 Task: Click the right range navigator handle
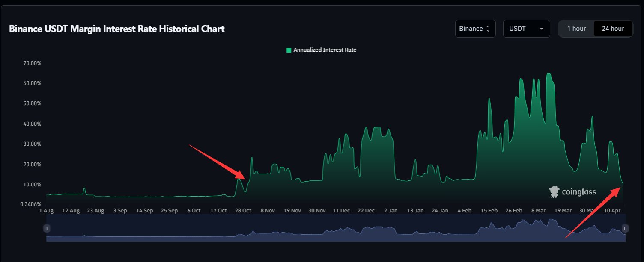625,228
